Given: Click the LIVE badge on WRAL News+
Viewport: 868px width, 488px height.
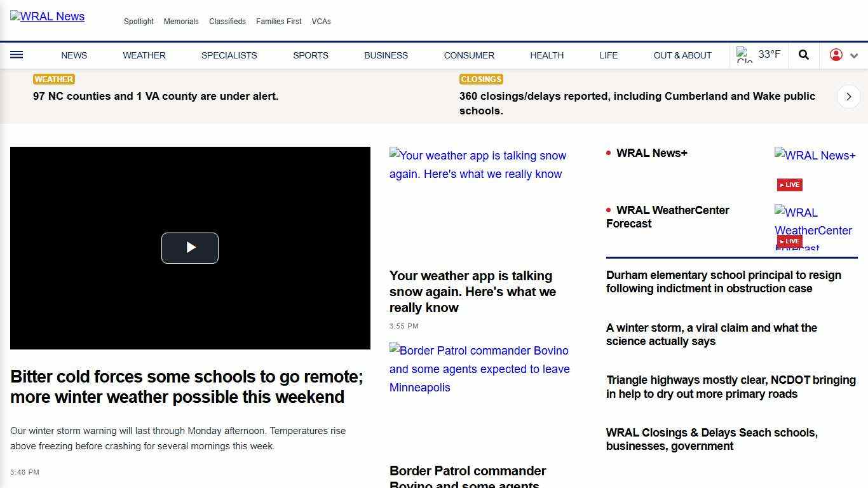Looking at the screenshot, I should (789, 184).
